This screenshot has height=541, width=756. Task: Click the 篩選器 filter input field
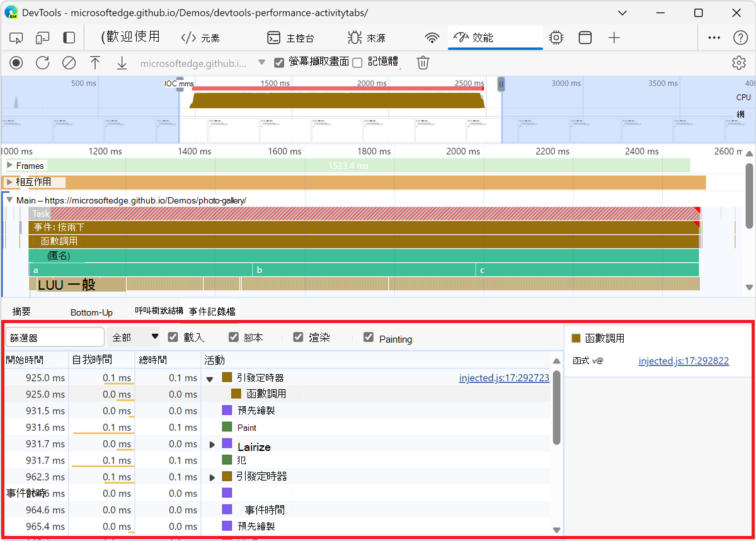point(55,338)
